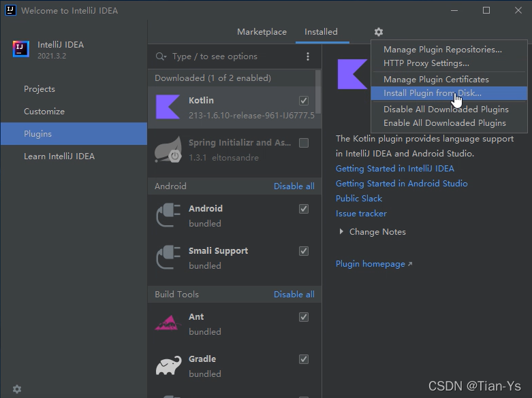Viewport: 532px width, 398px height.
Task: Open Projects in the sidebar
Action: click(74, 89)
